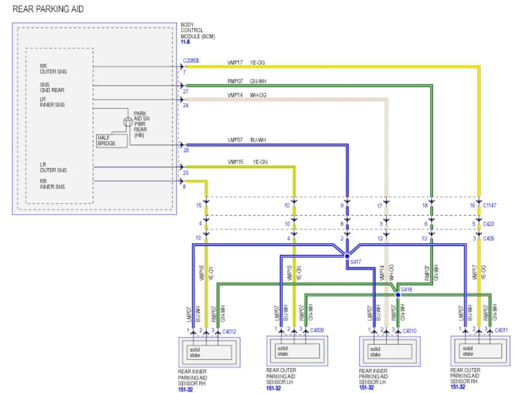Open the 11-8 Body Control Module reference
Image resolution: width=532 pixels, height=393 pixels.
[x=185, y=42]
